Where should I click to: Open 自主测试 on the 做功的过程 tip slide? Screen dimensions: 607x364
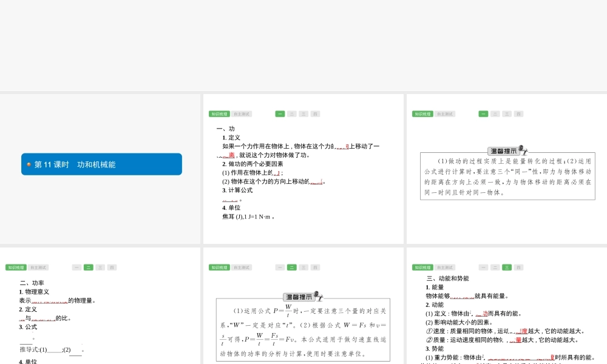click(x=445, y=114)
